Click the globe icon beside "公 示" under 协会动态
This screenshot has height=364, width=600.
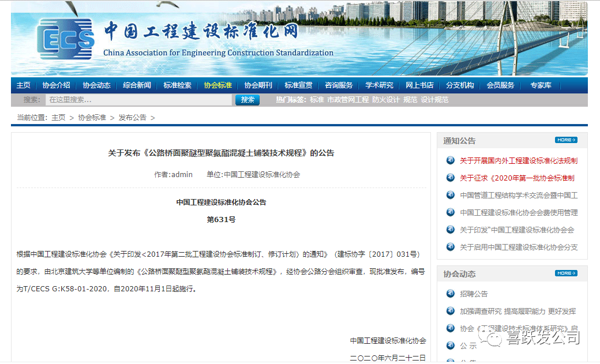[x=451, y=346]
